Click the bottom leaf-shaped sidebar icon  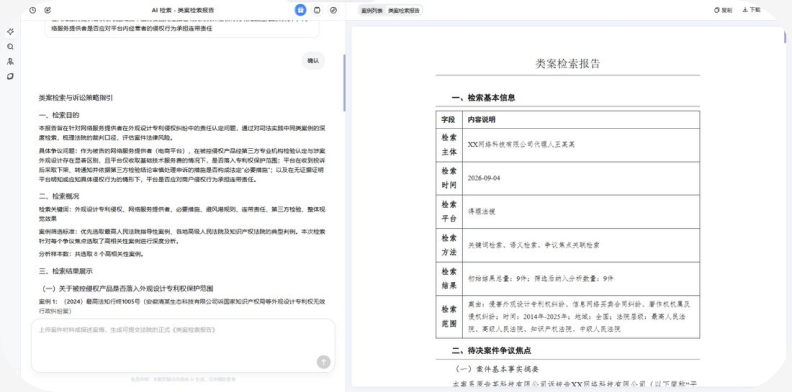pyautogui.click(x=10, y=76)
